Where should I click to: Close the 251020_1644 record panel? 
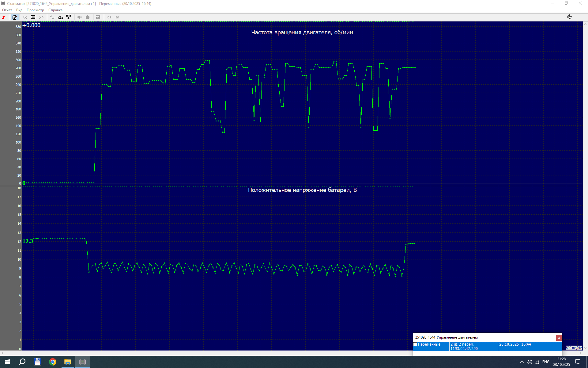point(559,338)
